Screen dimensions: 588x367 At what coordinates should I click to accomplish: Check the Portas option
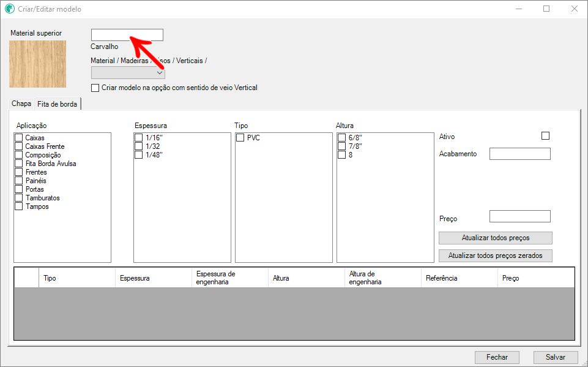19,189
